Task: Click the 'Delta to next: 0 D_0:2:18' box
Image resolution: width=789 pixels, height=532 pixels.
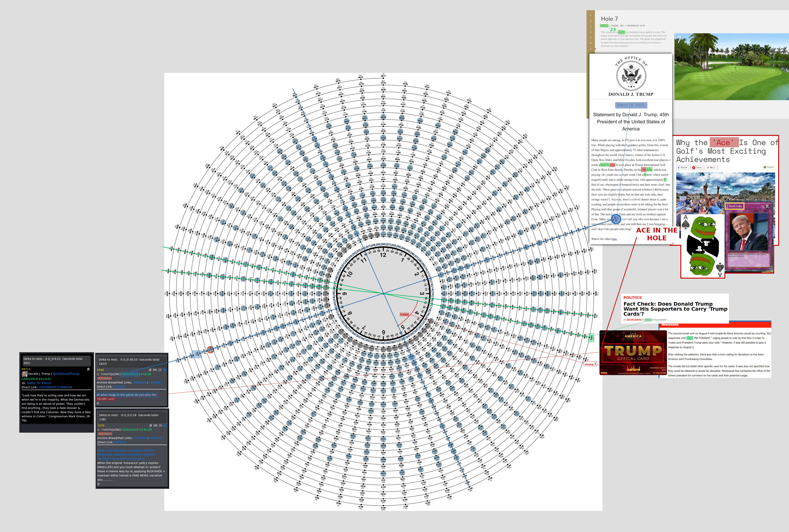Action: (x=132, y=417)
